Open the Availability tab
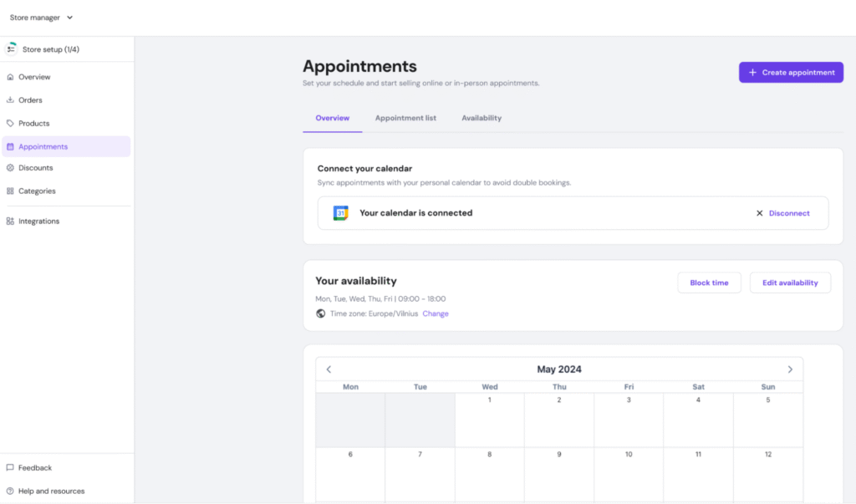The height and width of the screenshot is (504, 856). coord(481,118)
